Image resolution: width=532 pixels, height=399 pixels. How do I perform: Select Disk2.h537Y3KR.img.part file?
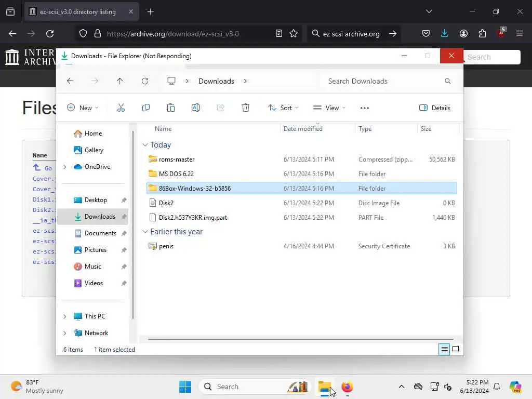click(302, 218)
